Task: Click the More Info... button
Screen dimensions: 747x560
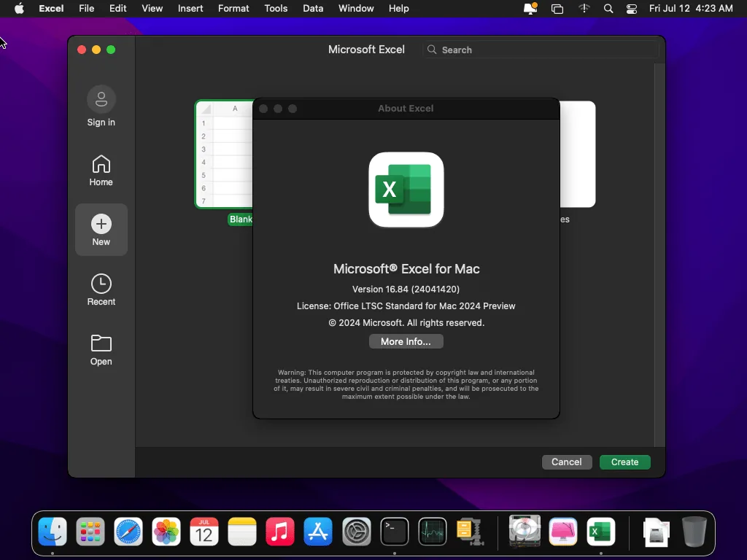Action: [x=406, y=341]
